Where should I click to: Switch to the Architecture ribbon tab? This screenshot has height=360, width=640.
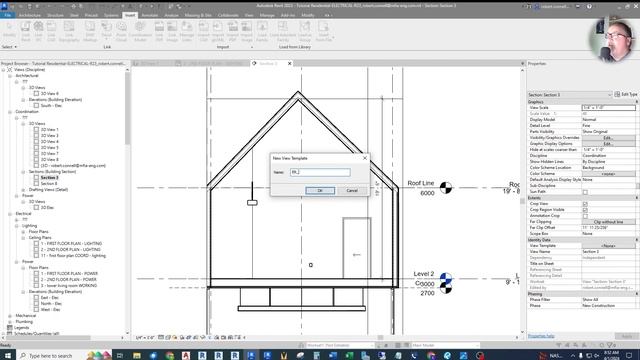(x=30, y=15)
